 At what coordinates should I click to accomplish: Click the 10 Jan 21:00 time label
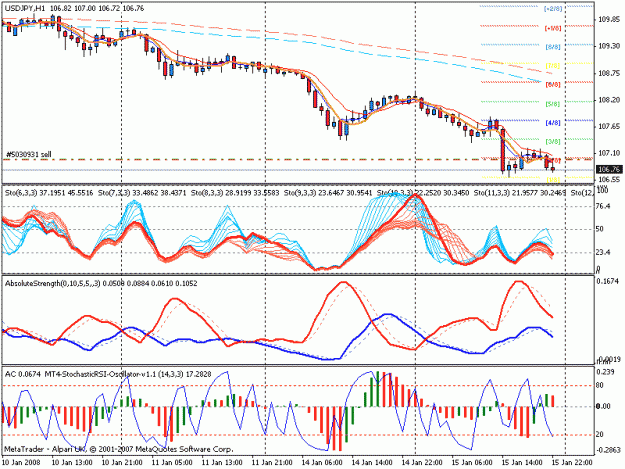(x=122, y=462)
